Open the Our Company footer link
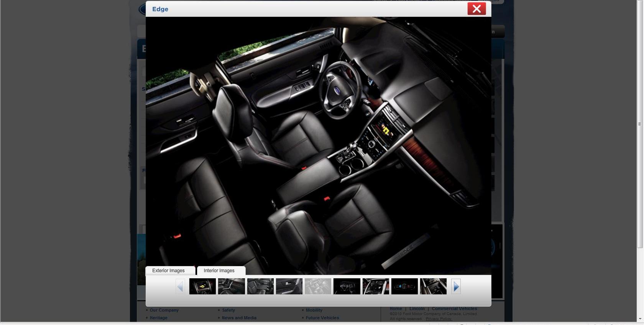This screenshot has width=644, height=325. pyautogui.click(x=164, y=310)
